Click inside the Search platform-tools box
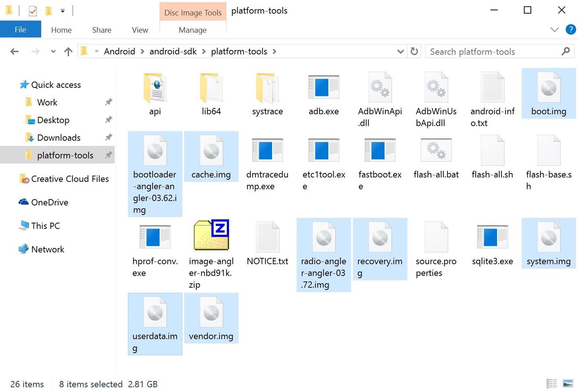This screenshot has width=579, height=392. [489, 51]
